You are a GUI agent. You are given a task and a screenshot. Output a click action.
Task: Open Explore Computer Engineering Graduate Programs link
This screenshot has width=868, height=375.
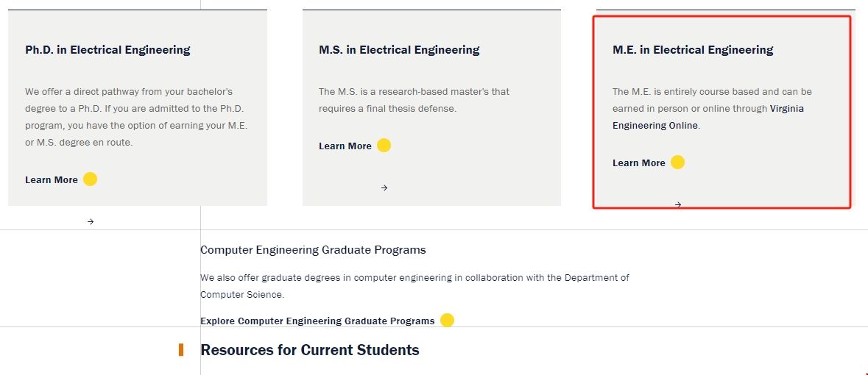click(x=317, y=321)
